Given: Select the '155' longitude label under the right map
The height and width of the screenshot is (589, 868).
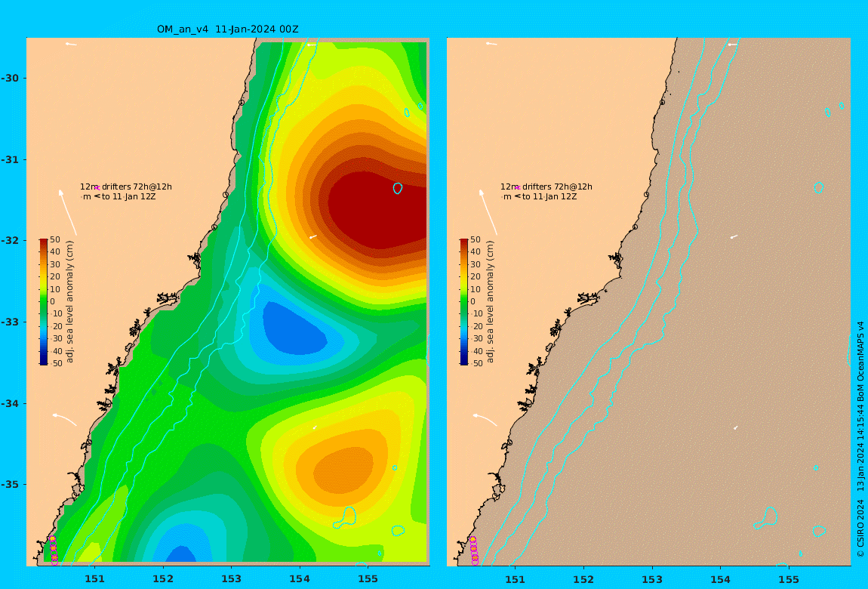Looking at the screenshot, I should point(788,579).
